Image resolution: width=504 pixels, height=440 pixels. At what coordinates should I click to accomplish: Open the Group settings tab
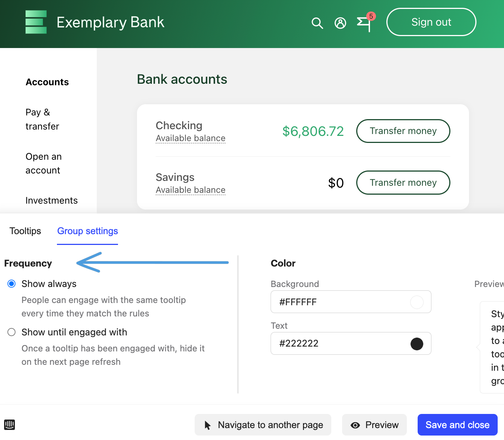(87, 231)
